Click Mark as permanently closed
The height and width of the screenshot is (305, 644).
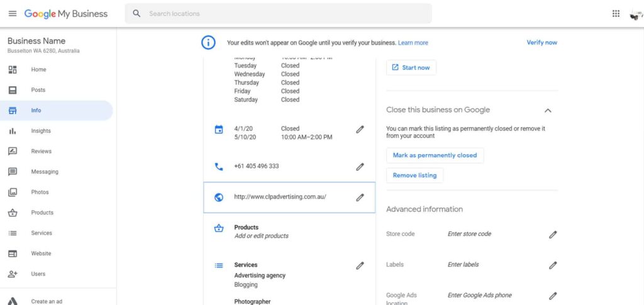point(435,155)
